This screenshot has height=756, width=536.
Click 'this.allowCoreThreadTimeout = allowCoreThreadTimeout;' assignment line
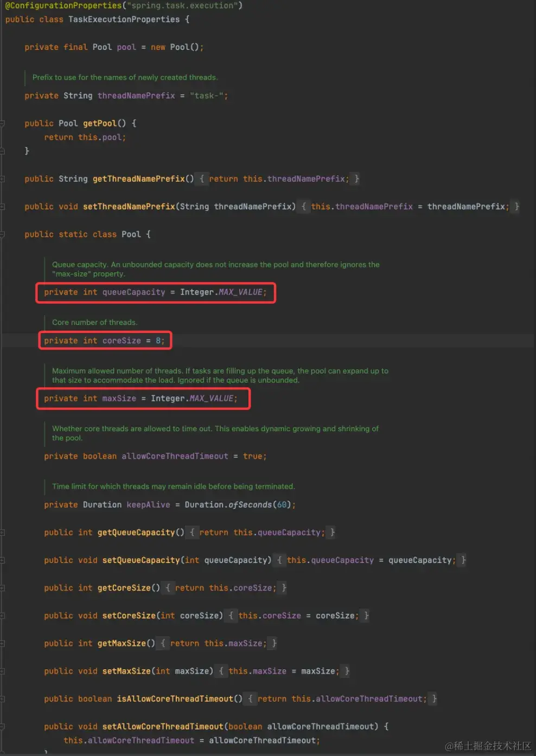click(192, 741)
